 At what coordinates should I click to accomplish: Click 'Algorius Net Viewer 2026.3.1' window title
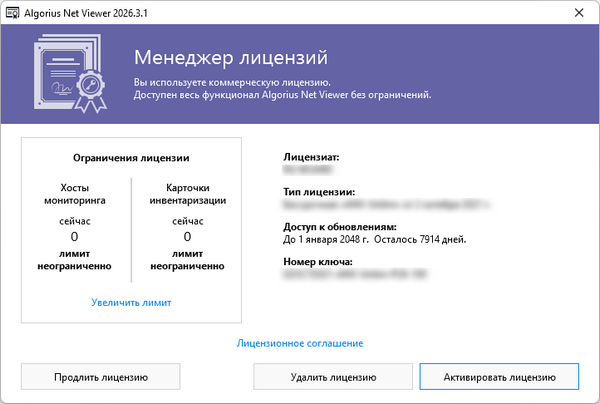(86, 13)
